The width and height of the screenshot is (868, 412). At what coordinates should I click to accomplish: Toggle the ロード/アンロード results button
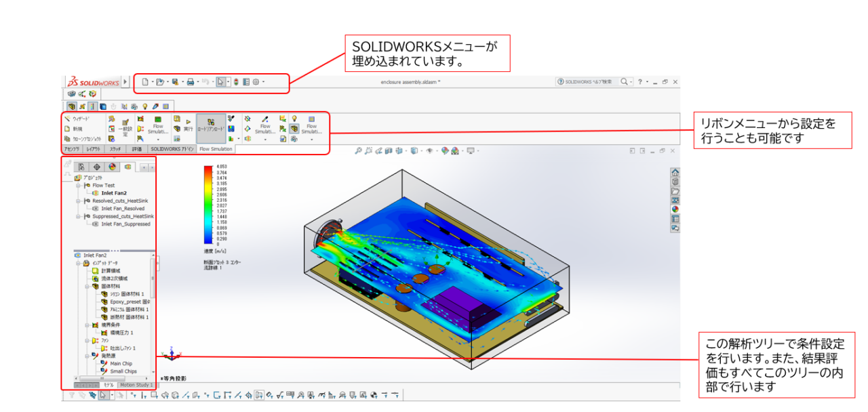pos(211,128)
